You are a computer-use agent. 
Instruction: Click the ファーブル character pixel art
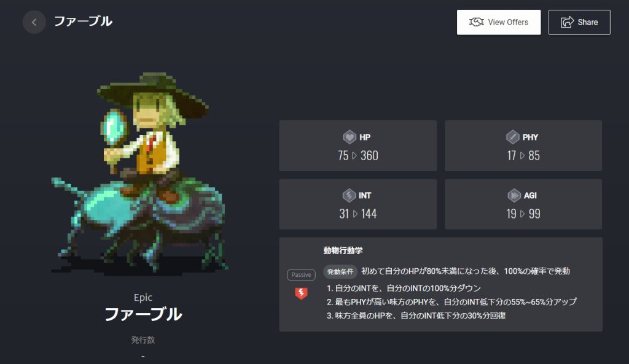click(x=138, y=172)
